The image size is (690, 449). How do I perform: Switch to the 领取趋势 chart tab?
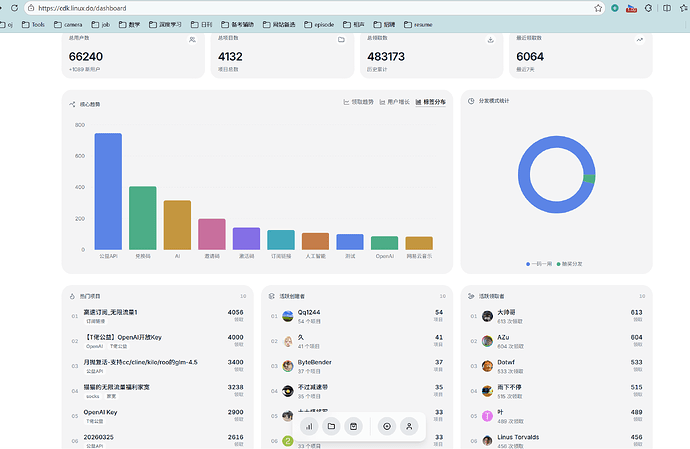[x=358, y=102]
